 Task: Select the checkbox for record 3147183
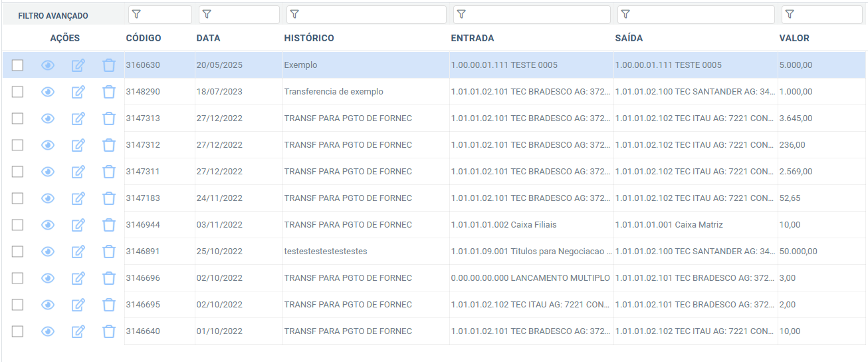[17, 198]
